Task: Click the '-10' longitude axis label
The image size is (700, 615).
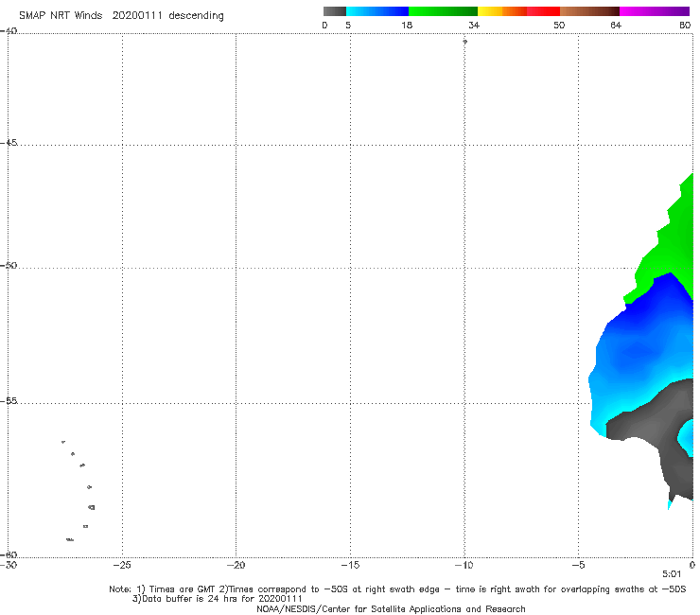Action: coord(464,565)
